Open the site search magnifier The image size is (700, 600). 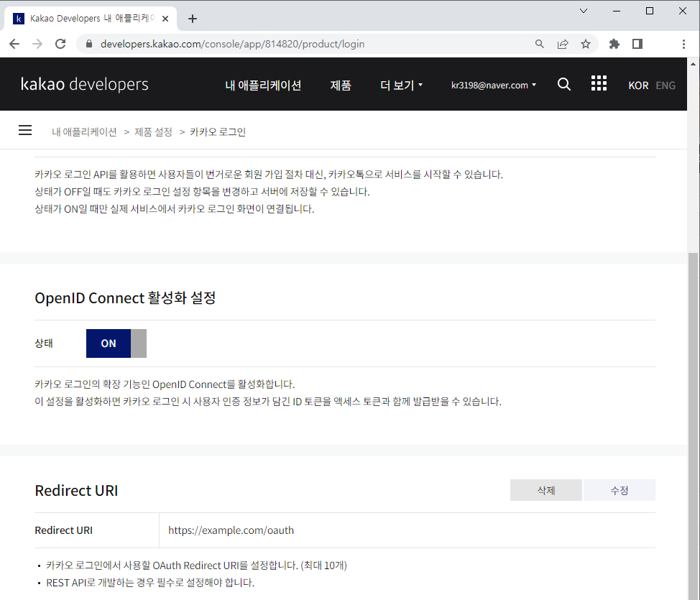564,84
